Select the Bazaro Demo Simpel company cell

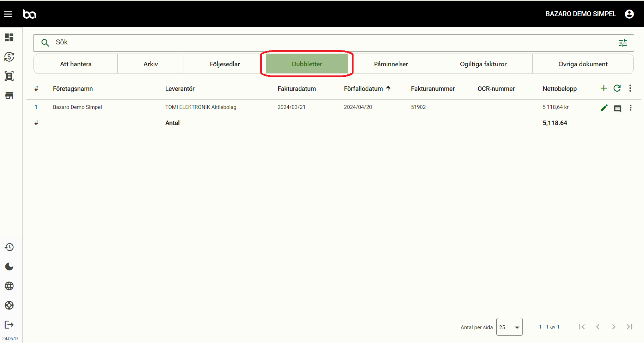[x=77, y=107]
